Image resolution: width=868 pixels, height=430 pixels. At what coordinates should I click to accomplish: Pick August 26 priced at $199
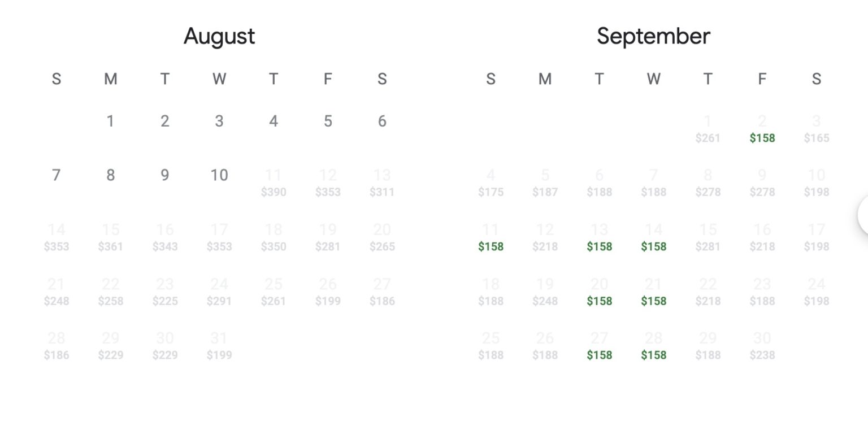point(328,292)
